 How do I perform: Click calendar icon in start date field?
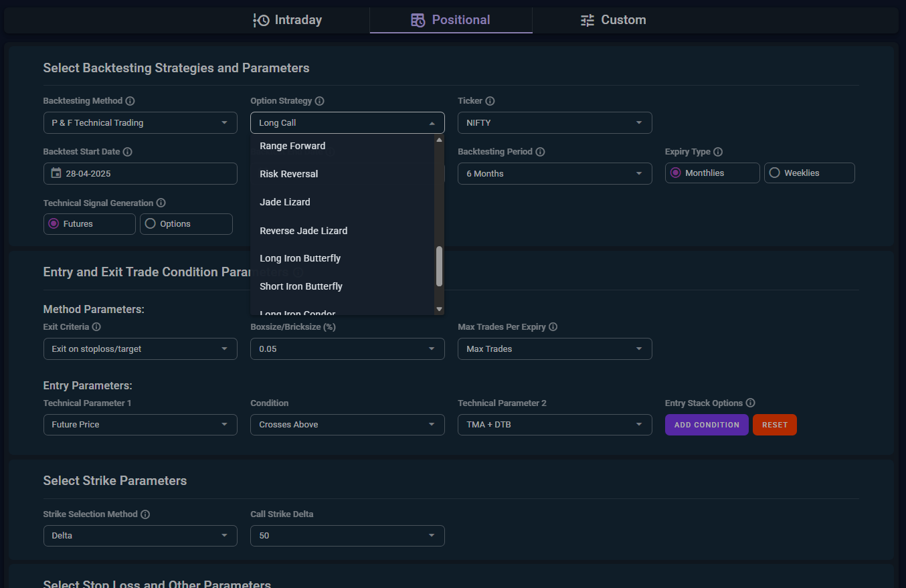(x=56, y=173)
